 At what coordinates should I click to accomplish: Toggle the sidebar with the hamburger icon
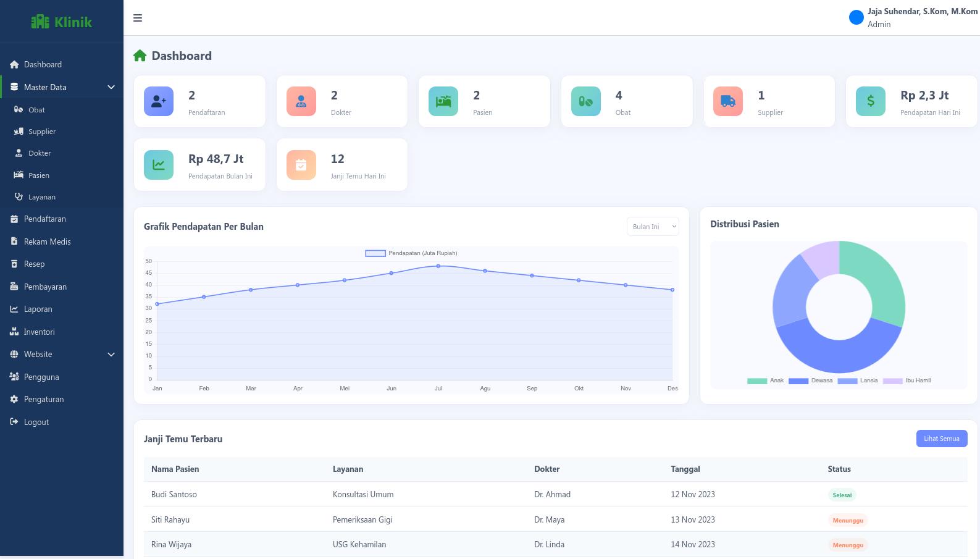pos(138,18)
